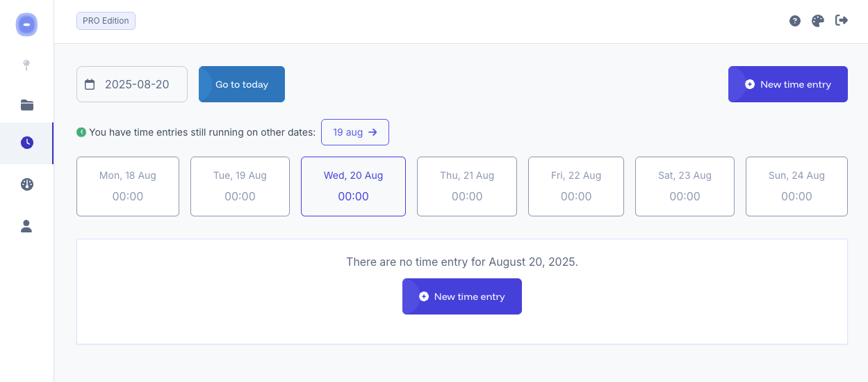The image size is (868, 382).
Task: Select the Sun, 24 Aug day tab
Action: coord(796,186)
